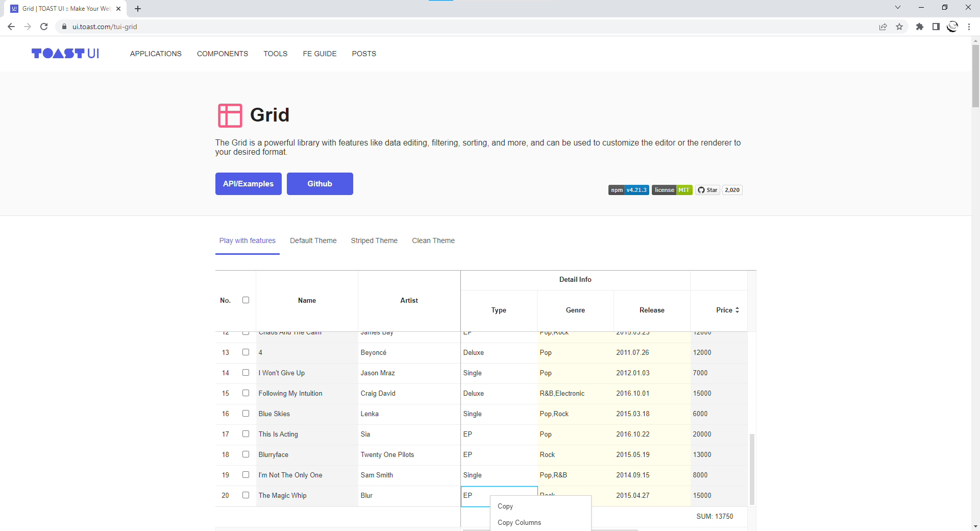Image resolution: width=980 pixels, height=531 pixels.
Task: Click Type column header
Action: 499,310
